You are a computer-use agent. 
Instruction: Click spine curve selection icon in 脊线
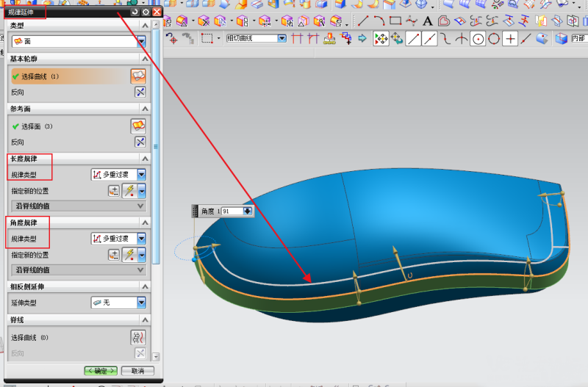tap(138, 337)
